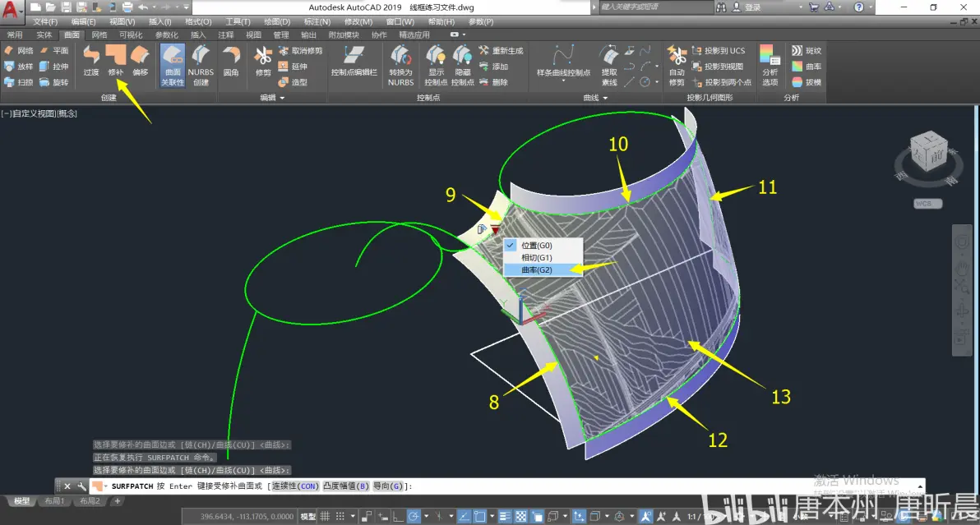Open 分析选项 (Analysis options)

click(770, 65)
